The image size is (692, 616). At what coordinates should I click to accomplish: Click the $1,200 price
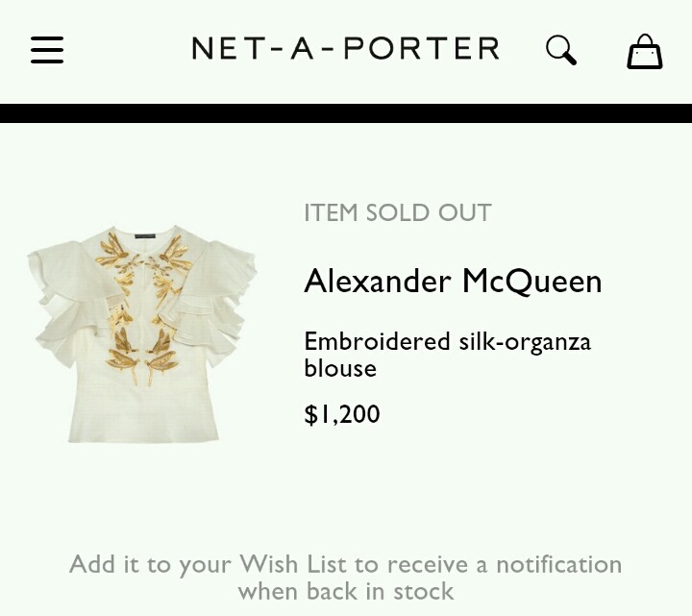pos(342,414)
